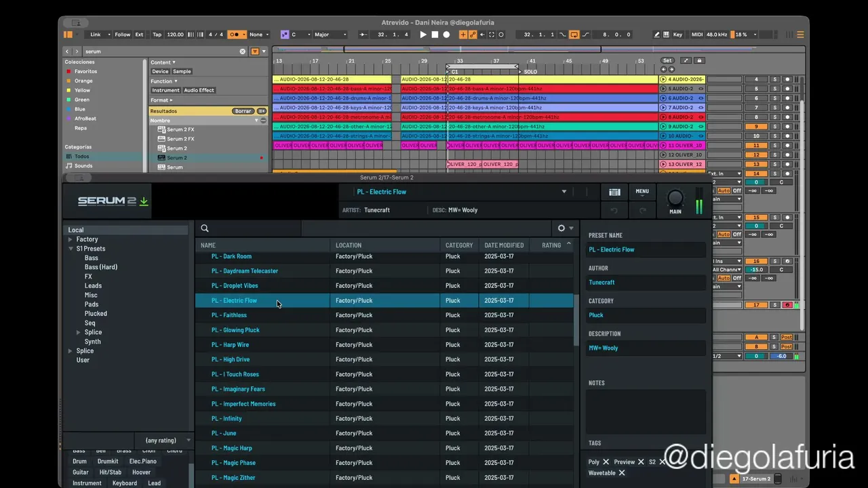Image resolution: width=868 pixels, height=488 pixels.
Task: Sort presets by the RATING column
Action: (x=551, y=245)
